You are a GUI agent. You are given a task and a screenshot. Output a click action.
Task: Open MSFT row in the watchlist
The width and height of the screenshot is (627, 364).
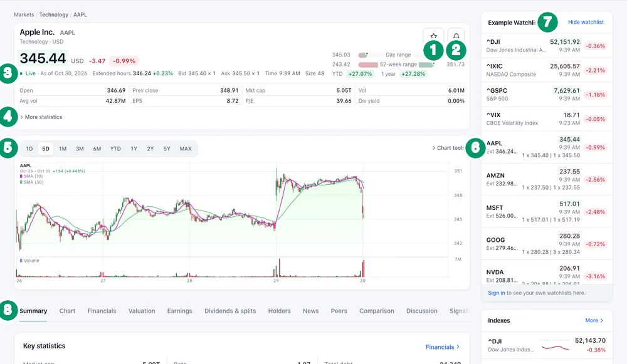pos(547,212)
